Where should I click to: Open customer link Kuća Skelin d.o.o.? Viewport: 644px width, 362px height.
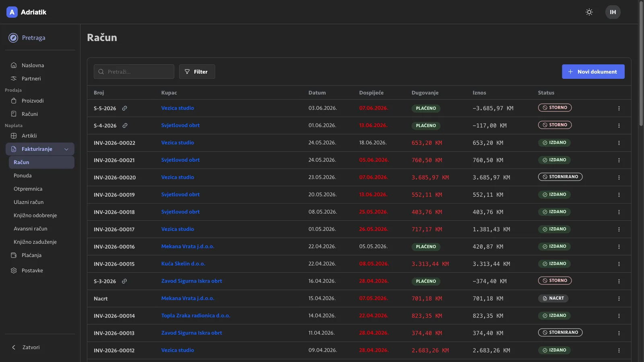[x=183, y=264]
